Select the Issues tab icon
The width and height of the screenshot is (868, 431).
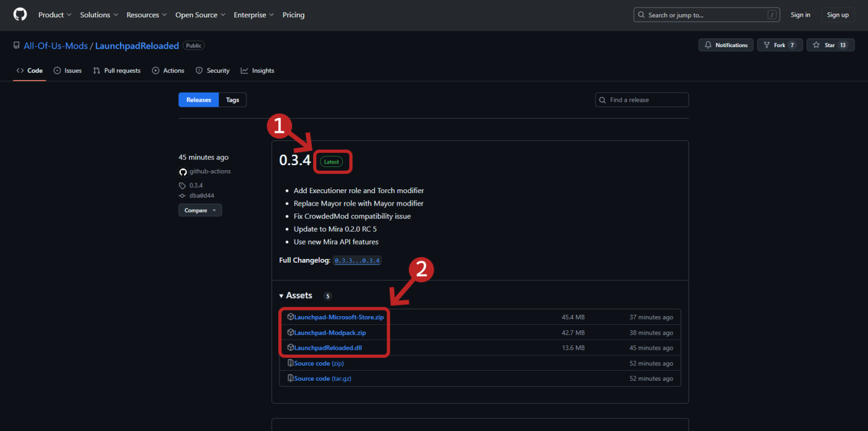(56, 70)
